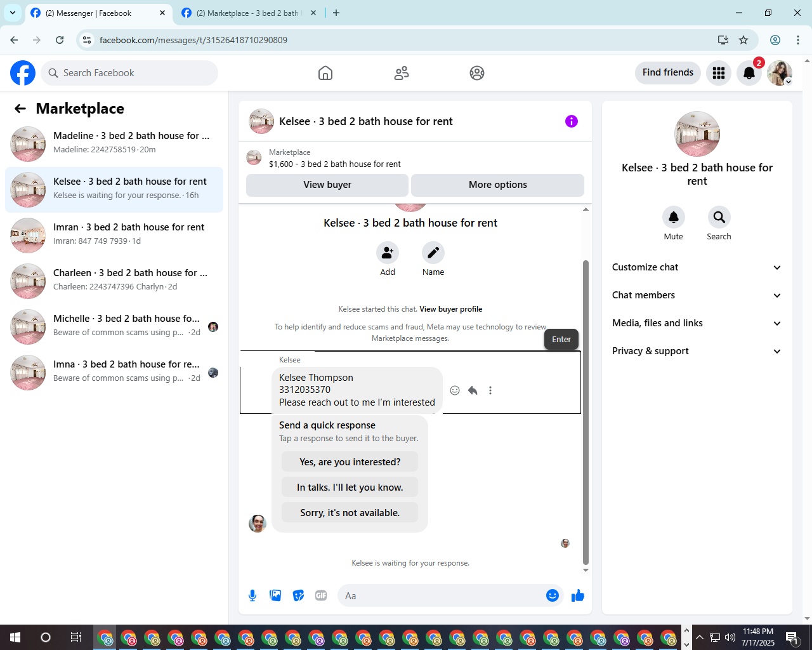
Task: Open the Madeline conversation
Action: coord(114,144)
